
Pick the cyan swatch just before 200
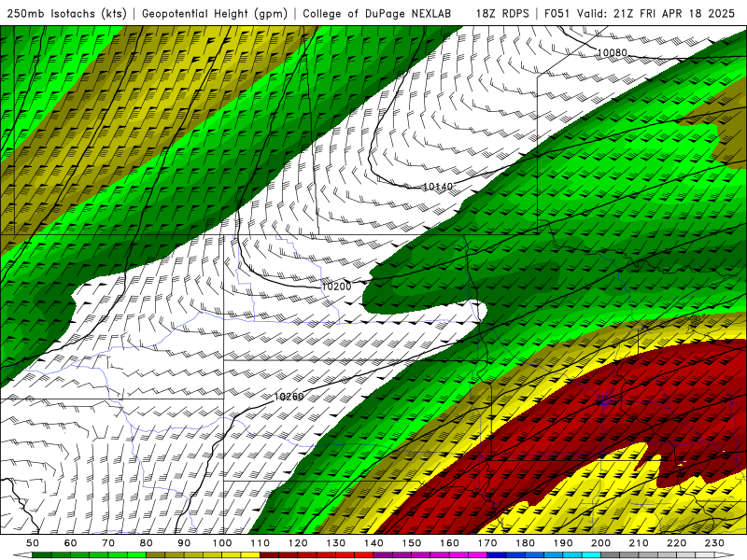click(x=592, y=555)
